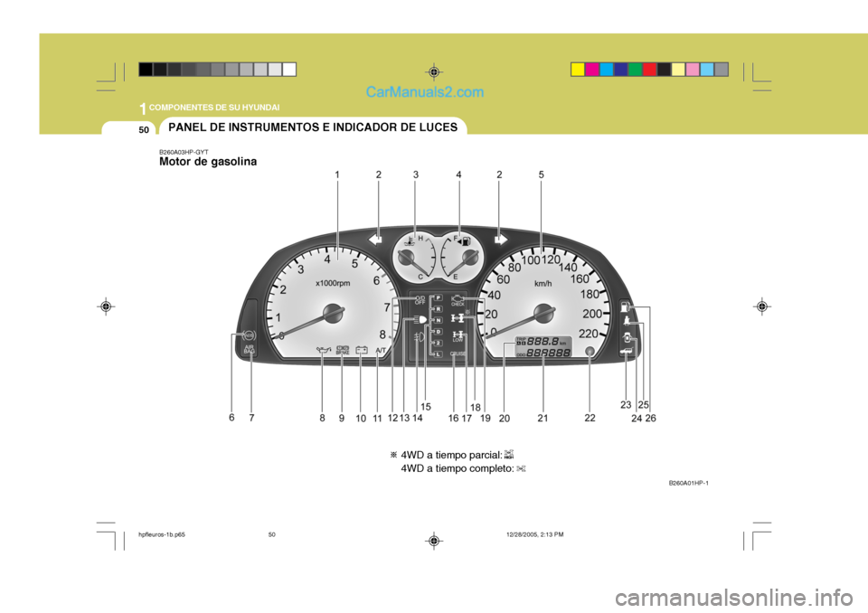Click the code B260A03HP-GYT
Image resolution: width=868 pixels, height=613 pixels.
(x=184, y=152)
